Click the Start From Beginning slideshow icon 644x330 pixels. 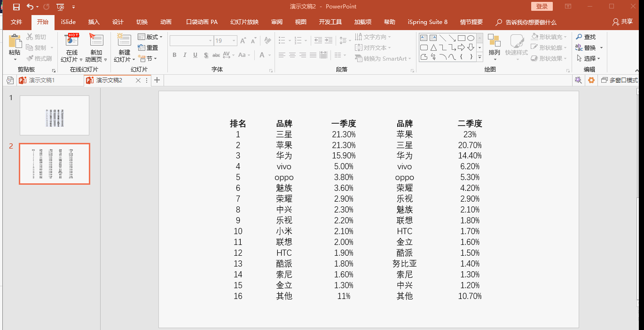pyautogui.click(x=60, y=7)
